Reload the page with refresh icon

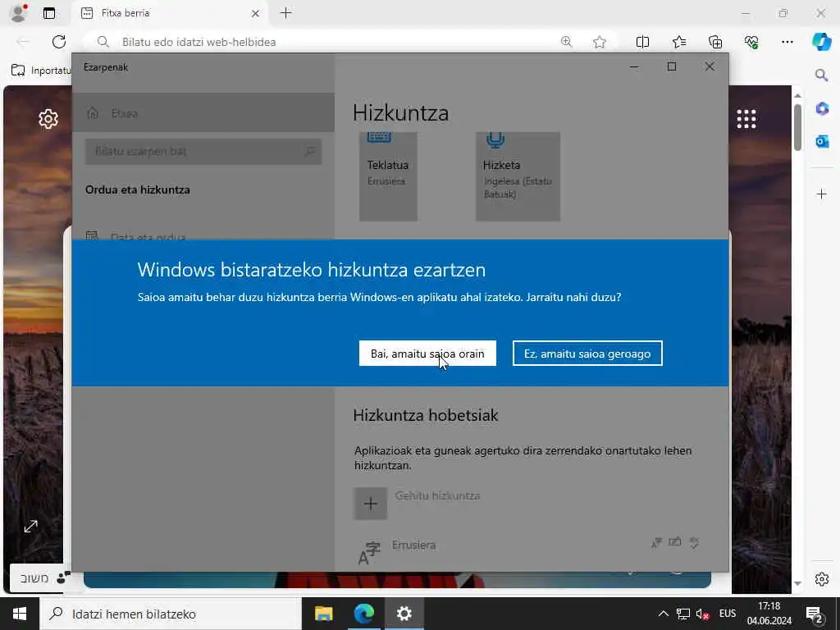[x=59, y=42]
